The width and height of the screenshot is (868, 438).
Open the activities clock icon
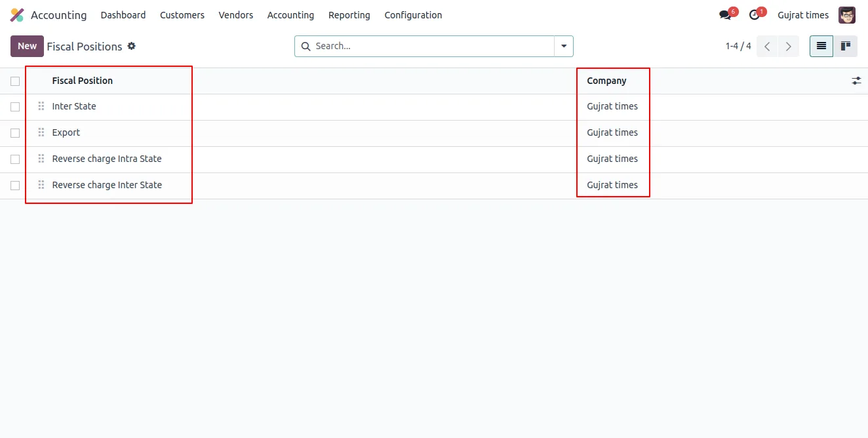pyautogui.click(x=755, y=15)
